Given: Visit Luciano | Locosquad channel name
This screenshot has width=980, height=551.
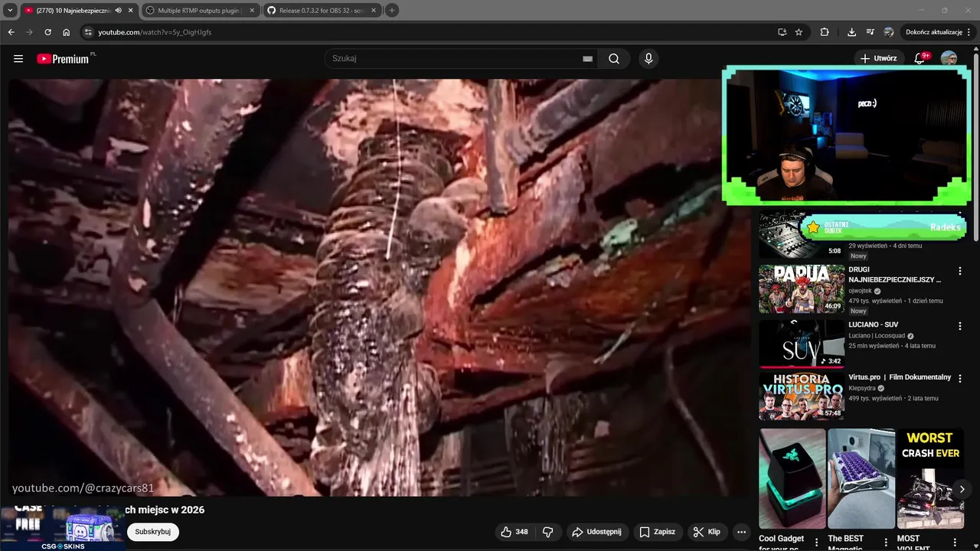Looking at the screenshot, I should tap(877, 335).
